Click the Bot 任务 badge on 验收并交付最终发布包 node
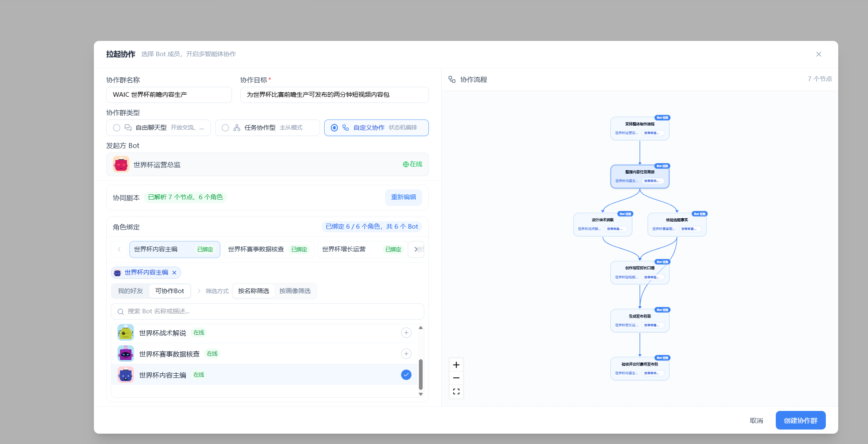This screenshot has height=444, width=868. tap(662, 358)
